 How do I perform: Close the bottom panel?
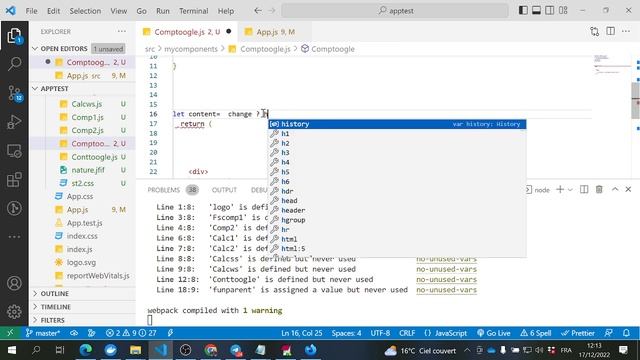(628, 189)
